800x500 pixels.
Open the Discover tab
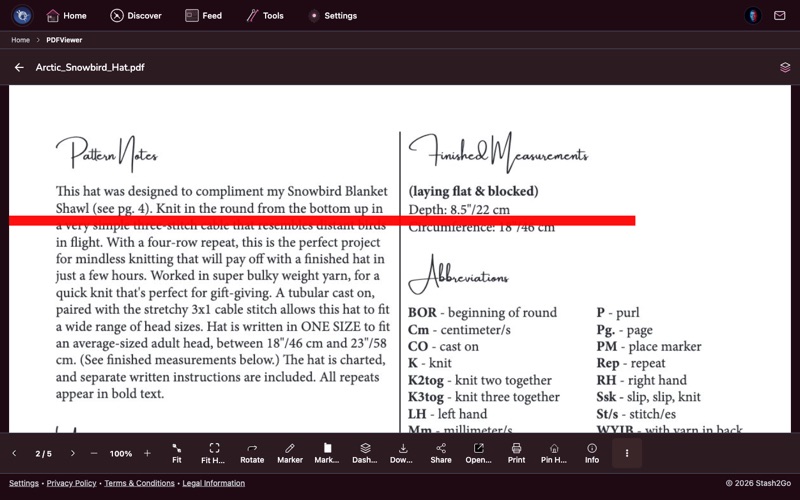point(135,15)
